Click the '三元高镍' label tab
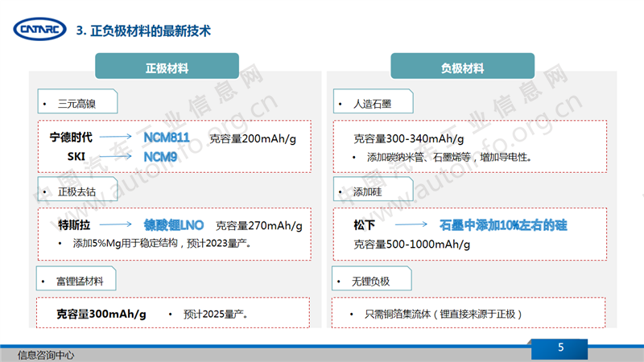644x362 pixels. pyautogui.click(x=77, y=101)
